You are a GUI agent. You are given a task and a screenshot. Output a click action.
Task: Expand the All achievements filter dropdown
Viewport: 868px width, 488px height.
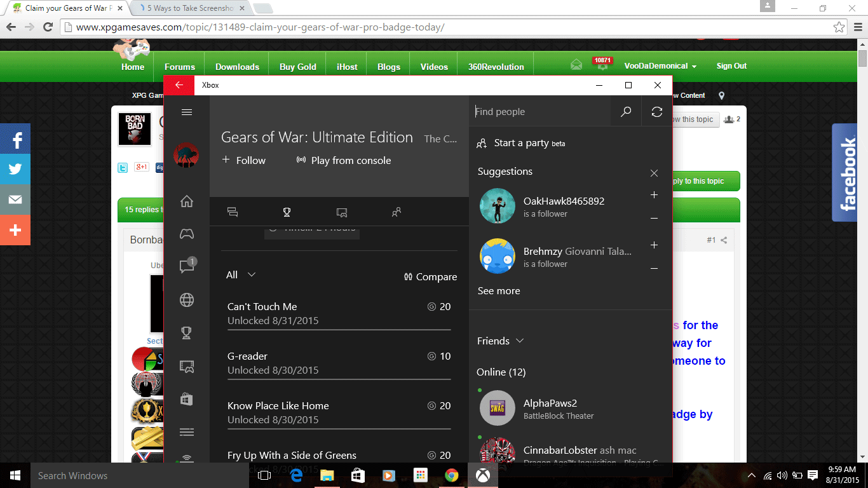[241, 274]
